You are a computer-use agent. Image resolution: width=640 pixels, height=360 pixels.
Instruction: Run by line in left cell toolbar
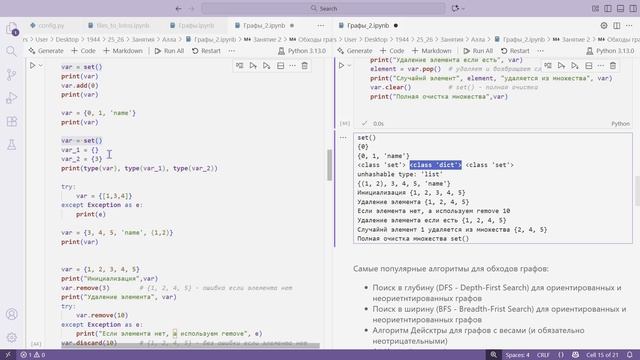pos(240,66)
